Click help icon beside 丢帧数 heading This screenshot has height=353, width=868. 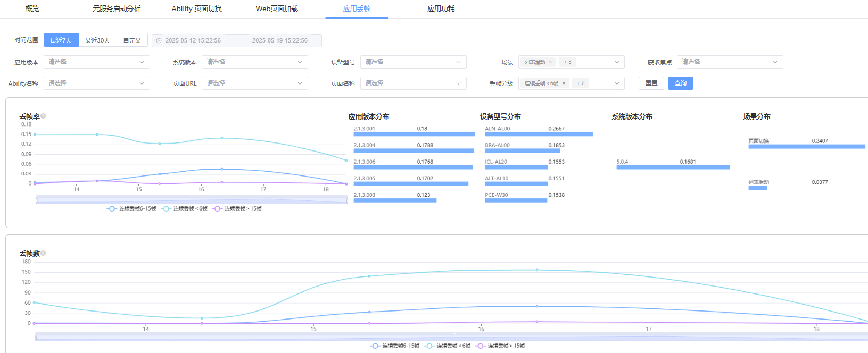43,253
